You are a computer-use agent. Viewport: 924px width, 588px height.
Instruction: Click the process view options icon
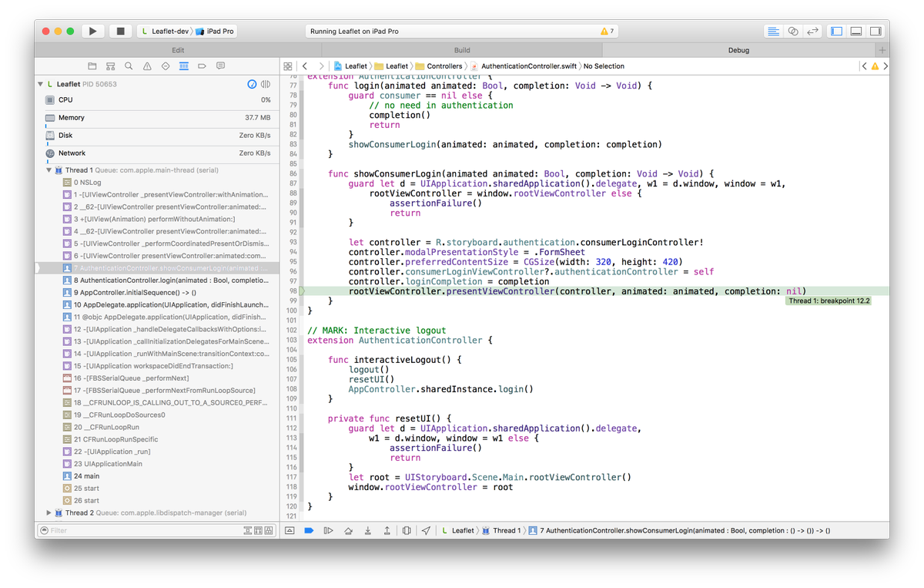(266, 84)
